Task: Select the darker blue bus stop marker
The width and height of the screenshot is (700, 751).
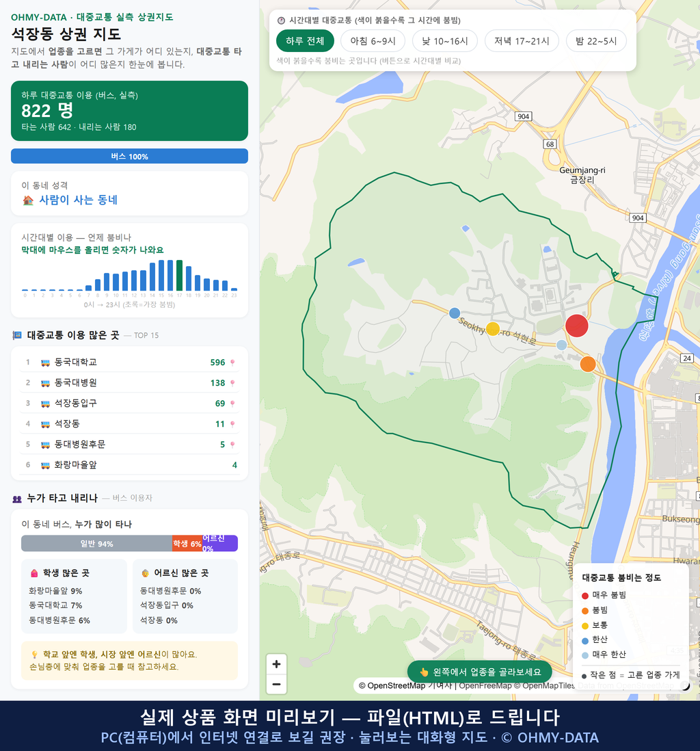Action: (x=455, y=313)
